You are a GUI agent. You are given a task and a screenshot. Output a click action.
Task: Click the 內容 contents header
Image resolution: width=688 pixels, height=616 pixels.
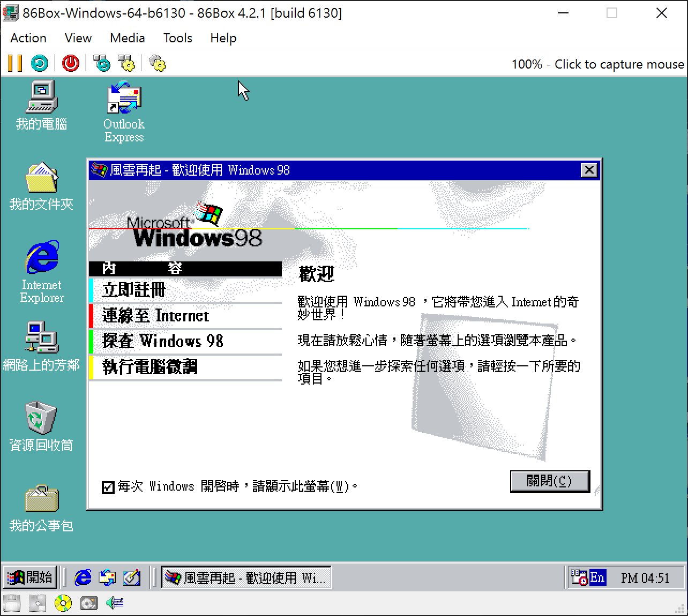[185, 268]
